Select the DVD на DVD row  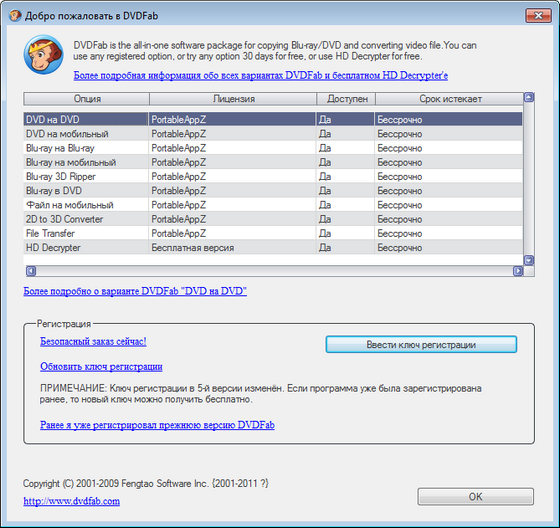273,119
